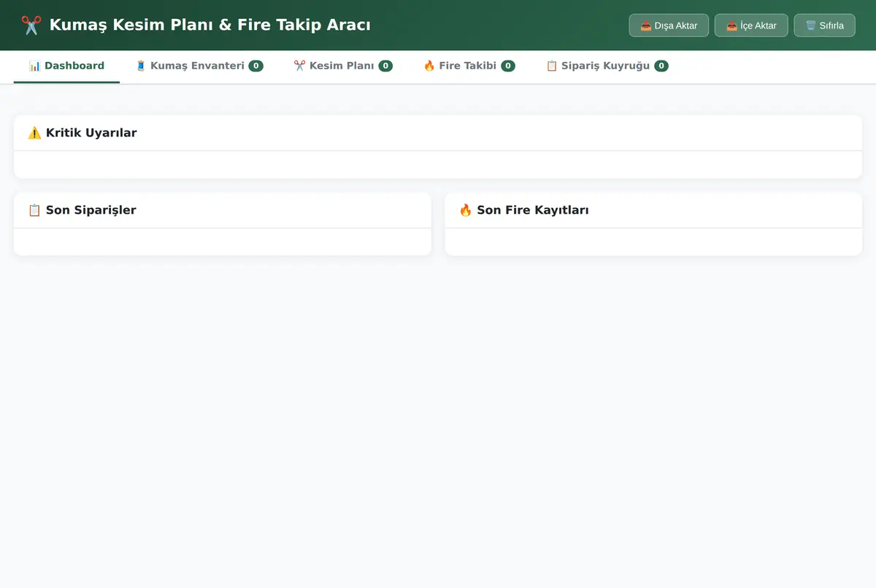Click the export tray icon in Dışa Aktar
Screen dimensions: 876x588
(646, 26)
